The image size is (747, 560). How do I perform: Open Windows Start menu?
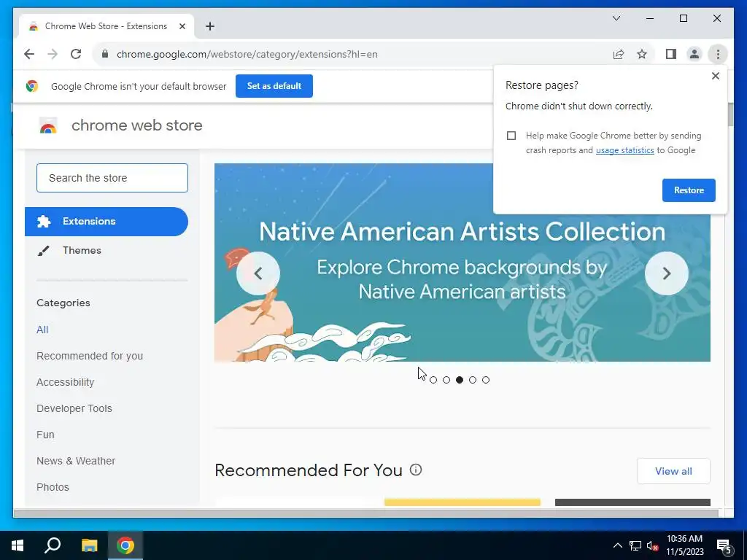point(18,545)
